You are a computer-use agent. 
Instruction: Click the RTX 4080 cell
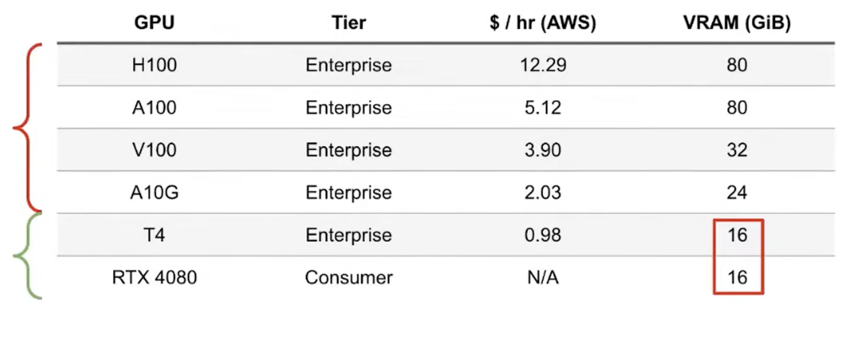click(x=154, y=277)
